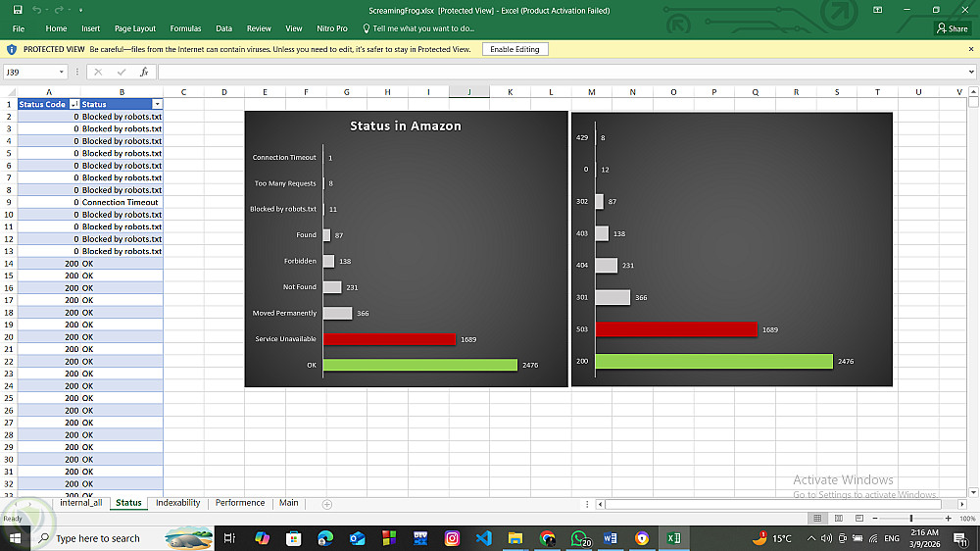This screenshot has height=551, width=980.
Task: Click the Undo arrow icon
Action: tap(36, 10)
